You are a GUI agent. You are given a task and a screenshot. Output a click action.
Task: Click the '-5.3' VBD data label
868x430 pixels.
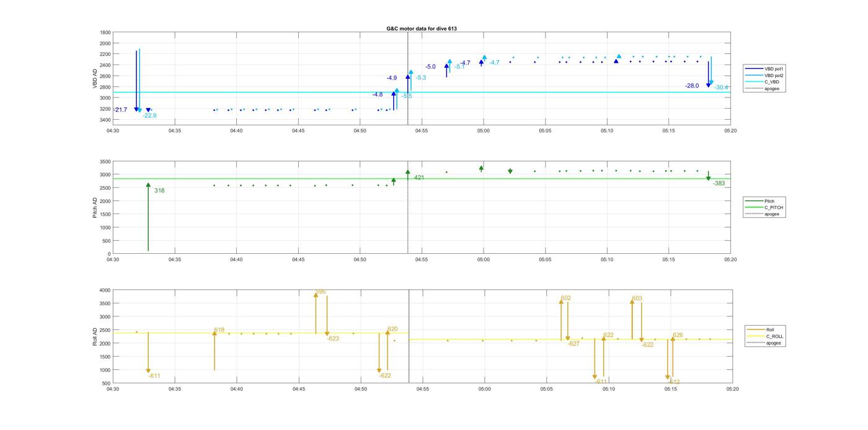(421, 78)
